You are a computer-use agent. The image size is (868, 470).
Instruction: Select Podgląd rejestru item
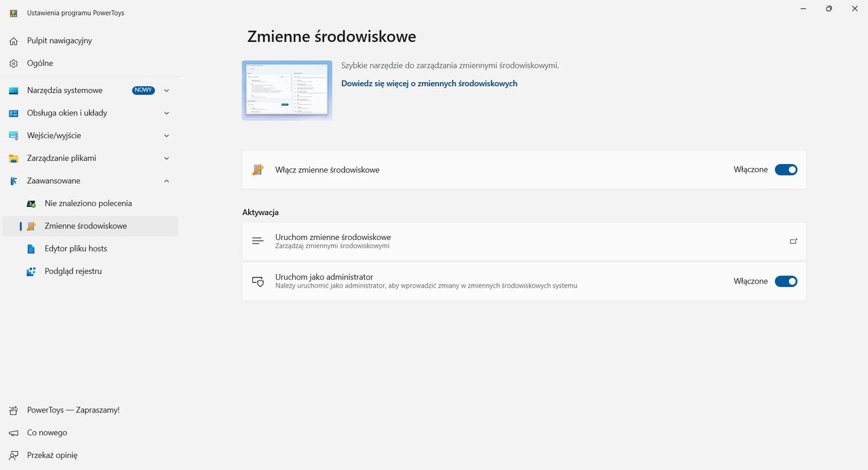[x=90, y=271]
